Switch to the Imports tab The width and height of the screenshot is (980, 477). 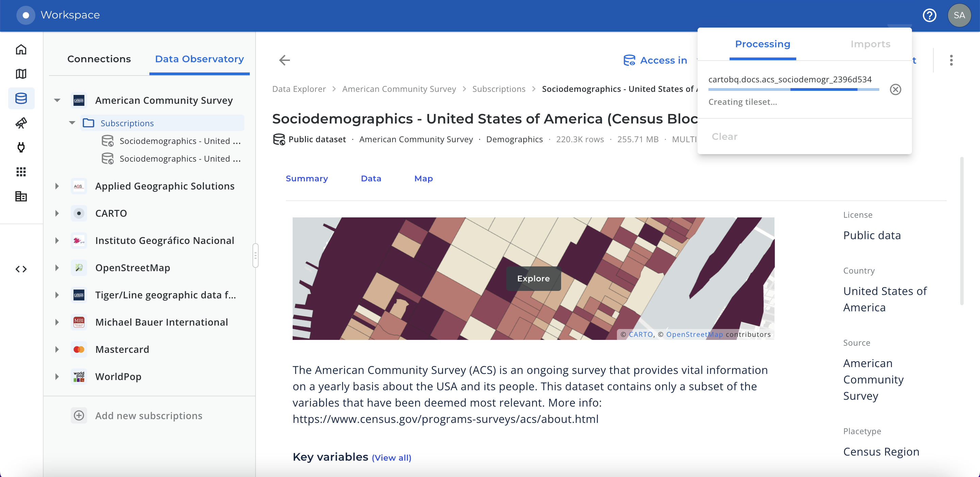coord(870,44)
